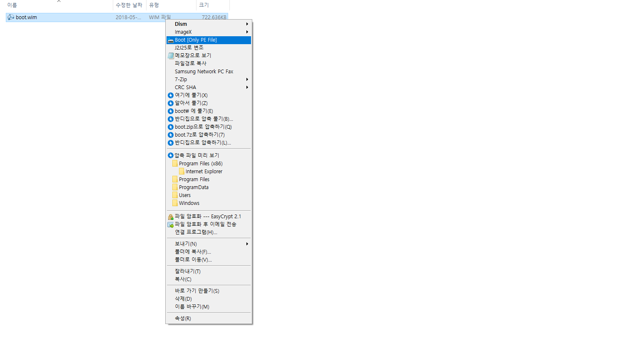Image resolution: width=644 pixels, height=354 pixels.
Task: Sort by the 수정한 날짜 column header
Action: [129, 5]
